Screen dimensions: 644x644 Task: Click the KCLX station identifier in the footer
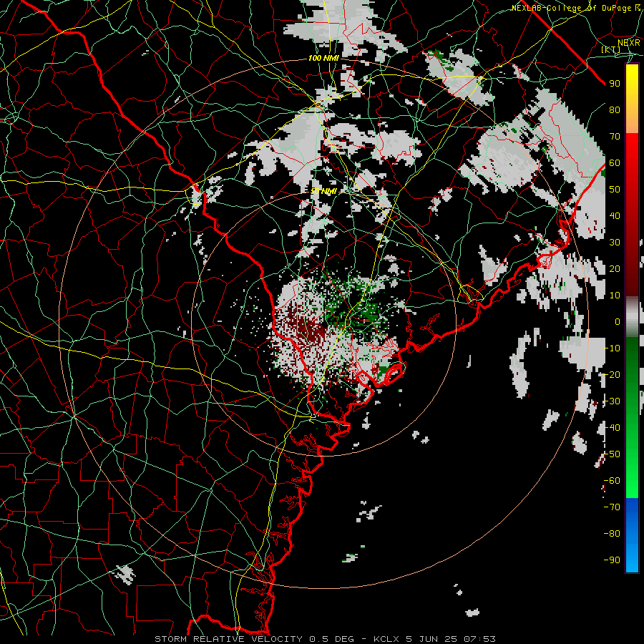point(386,639)
